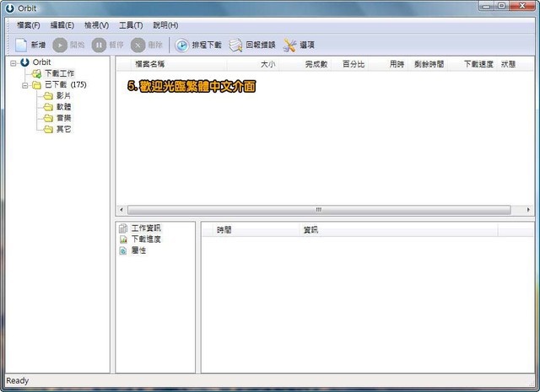Select the 影片 category label
The height and width of the screenshot is (392, 540).
tap(64, 96)
